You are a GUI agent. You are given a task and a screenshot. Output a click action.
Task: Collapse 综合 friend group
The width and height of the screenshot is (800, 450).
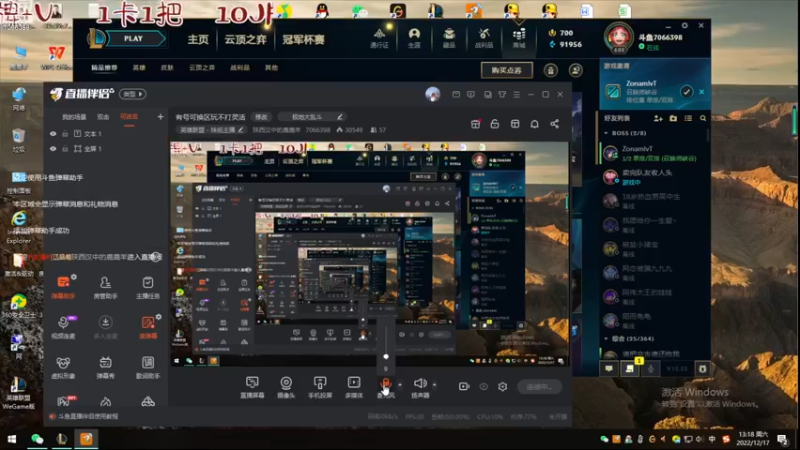[606, 339]
